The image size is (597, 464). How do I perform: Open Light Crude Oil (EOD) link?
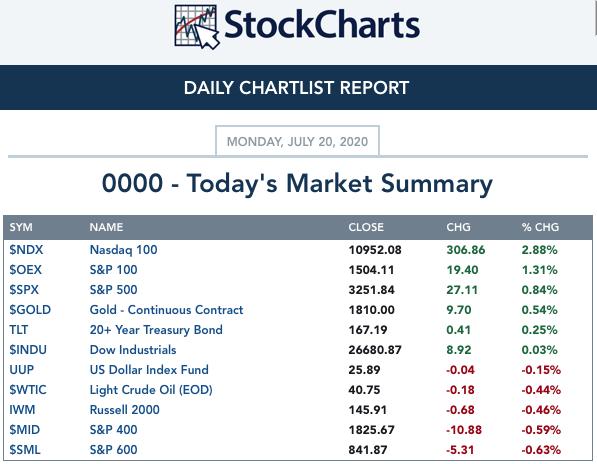[x=151, y=390]
